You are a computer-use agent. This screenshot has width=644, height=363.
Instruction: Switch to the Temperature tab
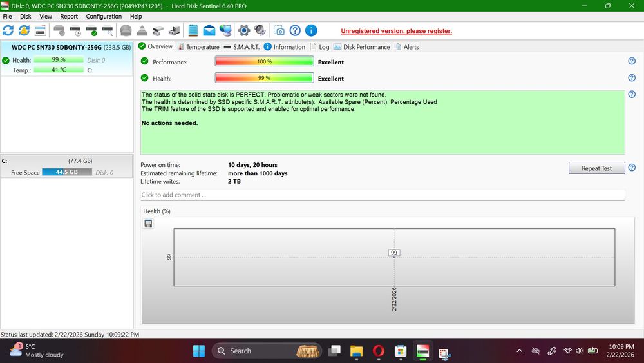coord(199,47)
